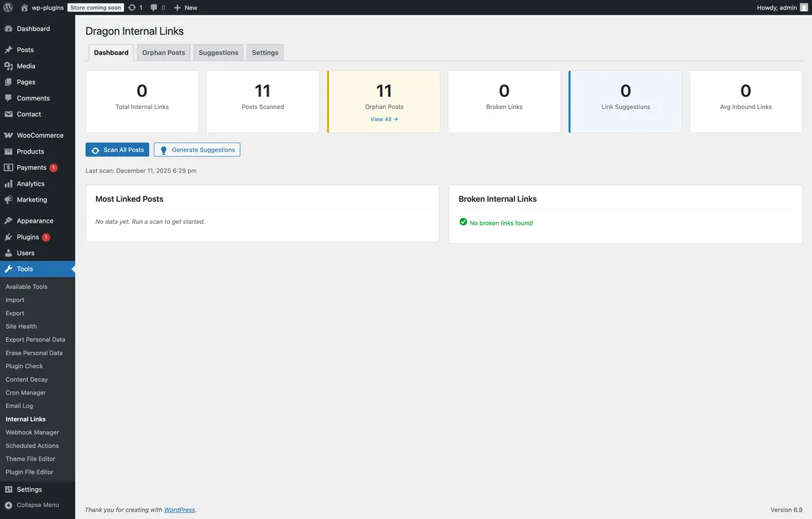Click the Dashboard gauge icon in sidebar

pyautogui.click(x=8, y=29)
